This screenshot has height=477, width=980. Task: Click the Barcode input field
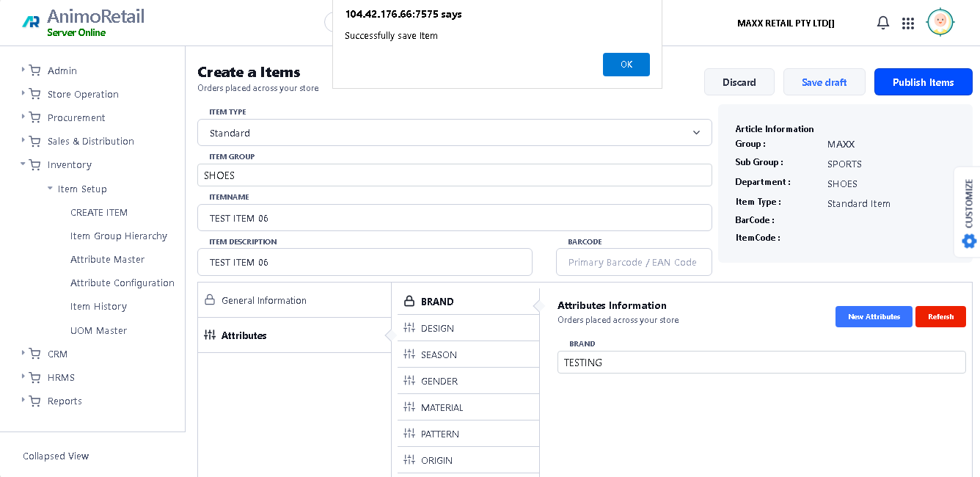[x=633, y=262]
